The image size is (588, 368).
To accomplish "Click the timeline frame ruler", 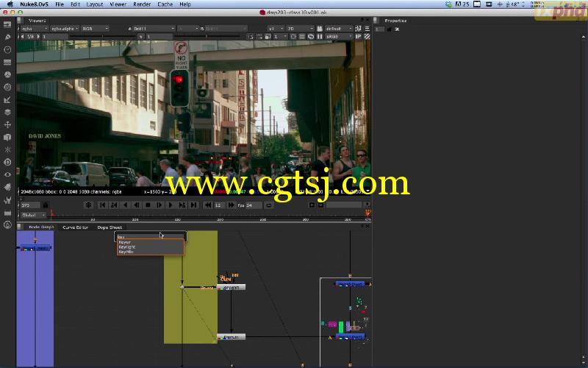I will point(210,215).
